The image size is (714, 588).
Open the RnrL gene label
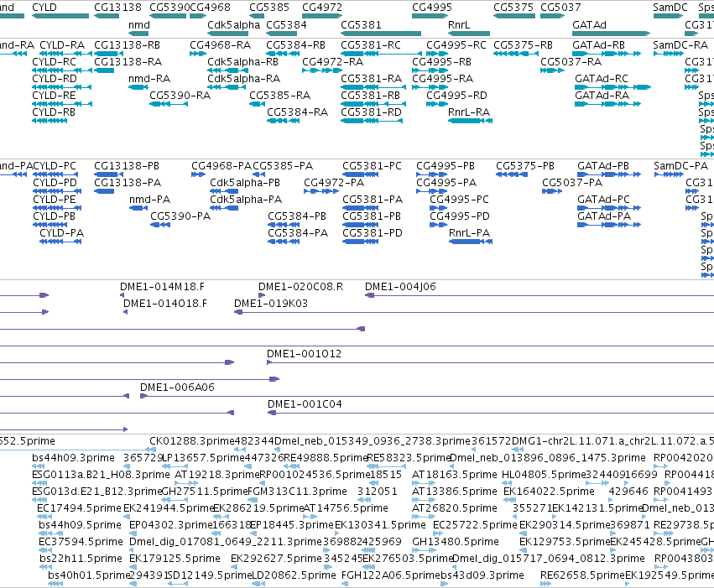coord(459,24)
